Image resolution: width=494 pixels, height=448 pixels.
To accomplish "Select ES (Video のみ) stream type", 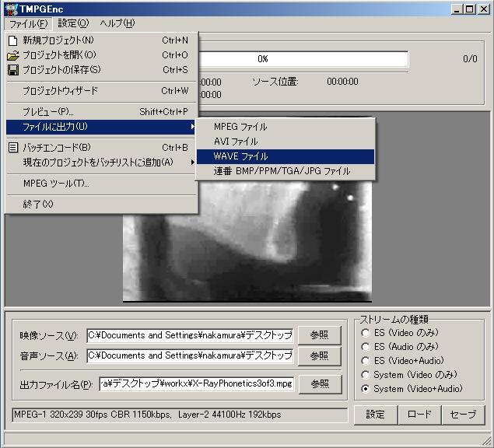I will (x=366, y=333).
